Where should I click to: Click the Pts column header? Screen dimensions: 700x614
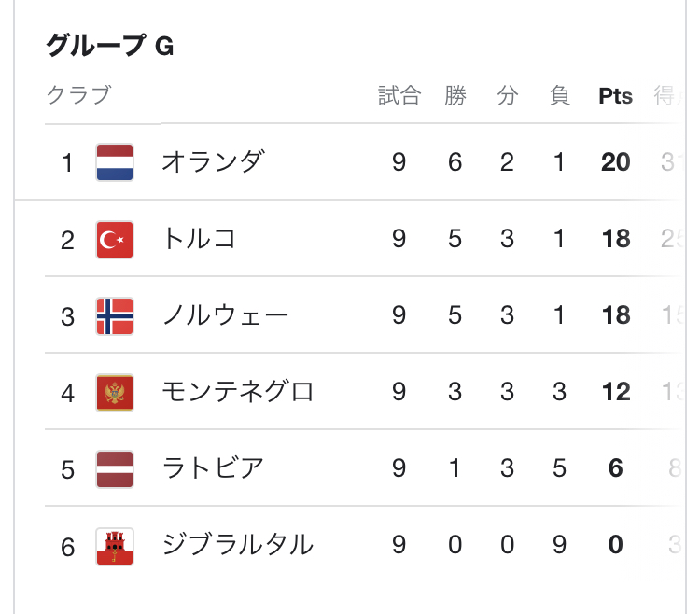click(x=615, y=96)
